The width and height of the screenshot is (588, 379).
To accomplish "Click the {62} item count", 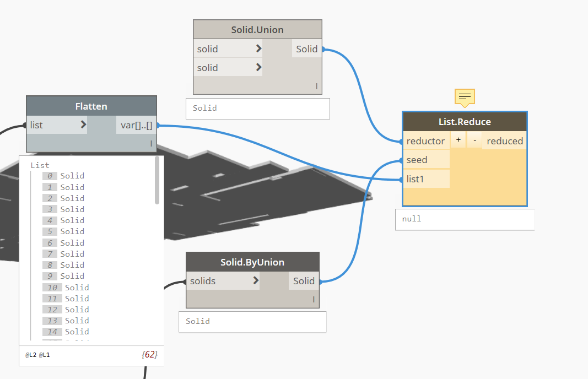I will [x=150, y=354].
